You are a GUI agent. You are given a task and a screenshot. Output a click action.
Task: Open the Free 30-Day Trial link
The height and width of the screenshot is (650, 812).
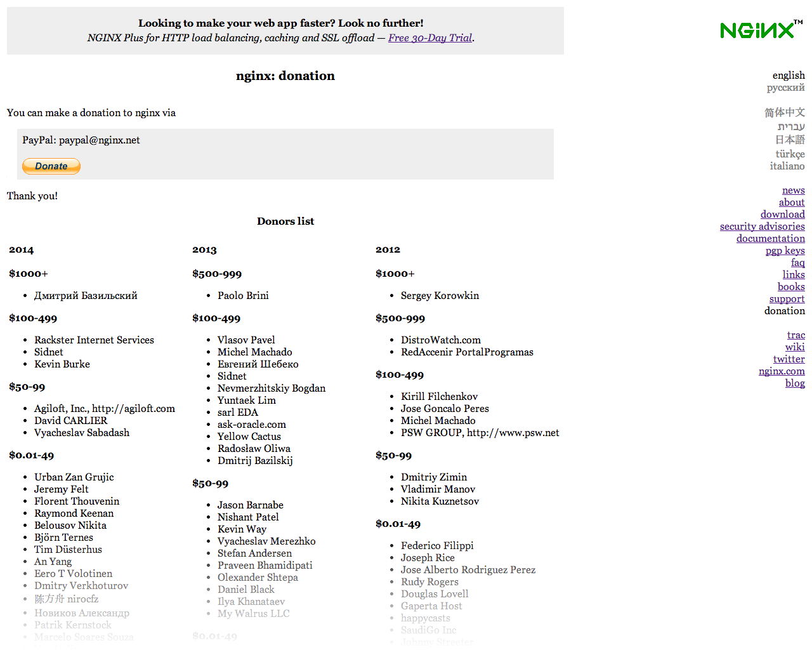coord(430,38)
